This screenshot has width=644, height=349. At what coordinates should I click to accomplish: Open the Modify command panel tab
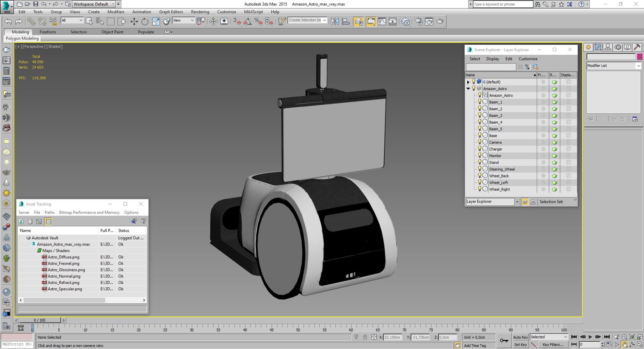[598, 47]
